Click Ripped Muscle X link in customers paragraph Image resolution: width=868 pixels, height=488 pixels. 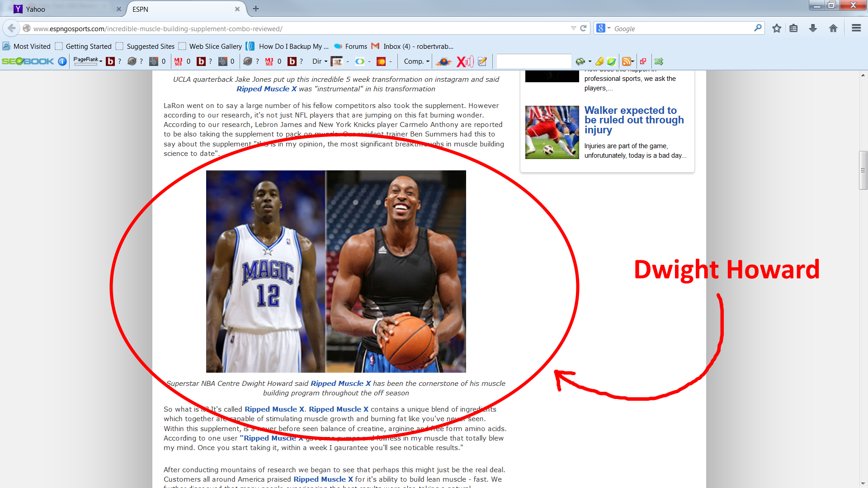pyautogui.click(x=323, y=479)
